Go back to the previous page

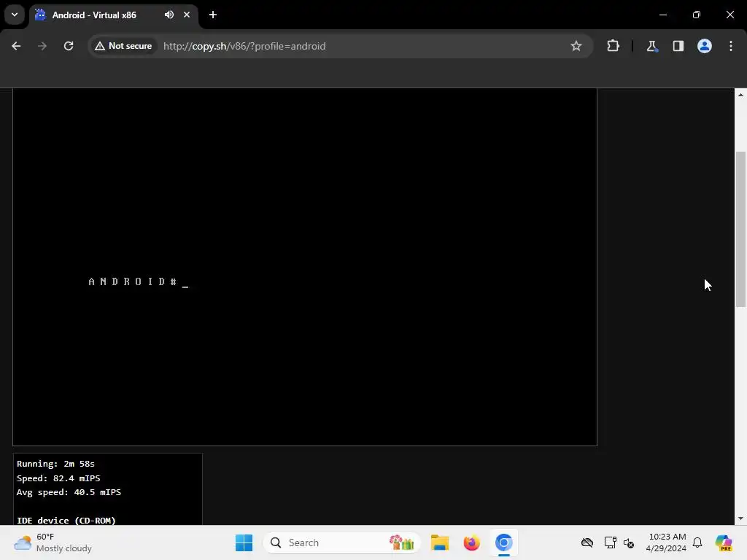(16, 46)
